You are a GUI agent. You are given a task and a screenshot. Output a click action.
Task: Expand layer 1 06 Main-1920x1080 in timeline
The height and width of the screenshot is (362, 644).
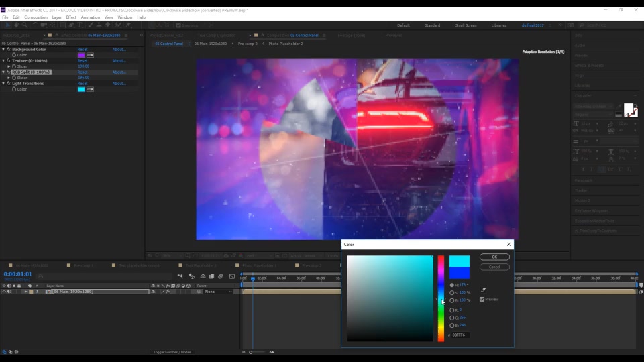pos(25,292)
